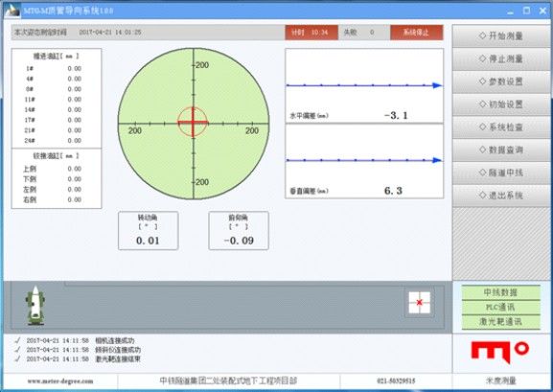
Task: Click the 停止测量 stop measurement button
Action: (x=501, y=58)
